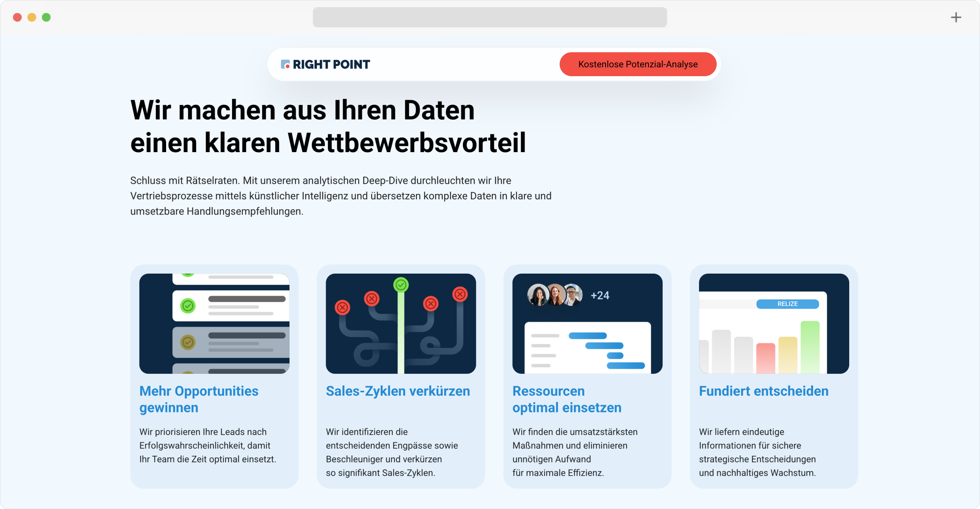980x509 pixels.
Task: Open the Fundiert entscheiden chart illustration
Action: coord(774,323)
